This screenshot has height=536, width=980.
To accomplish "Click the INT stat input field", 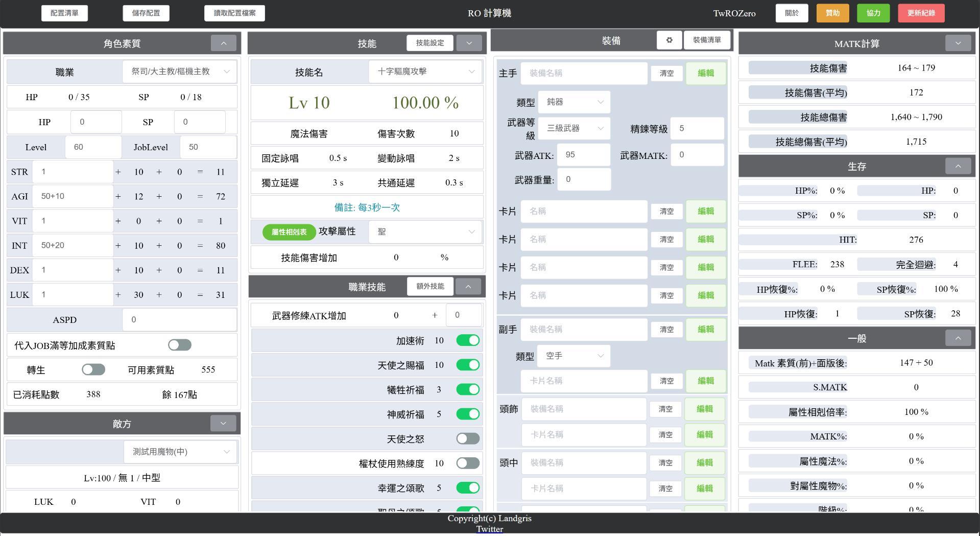I will 73,245.
